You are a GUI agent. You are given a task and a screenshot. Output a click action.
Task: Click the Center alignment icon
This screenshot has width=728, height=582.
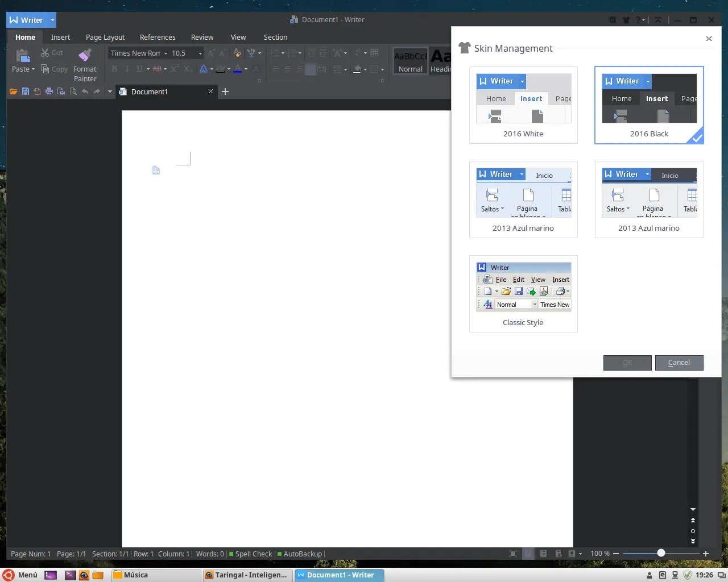(287, 69)
